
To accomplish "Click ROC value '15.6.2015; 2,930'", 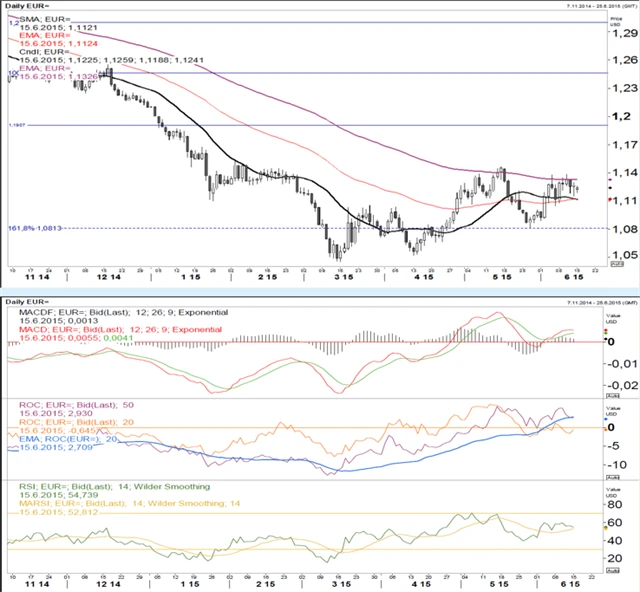I will [x=56, y=414].
